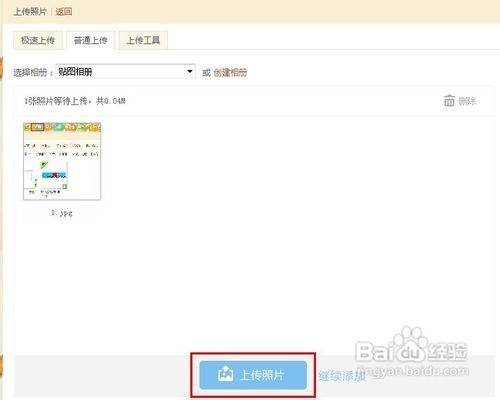Click the jingyan.baidu.com watermark text
Viewport: 500px width, 400px height.
click(413, 371)
